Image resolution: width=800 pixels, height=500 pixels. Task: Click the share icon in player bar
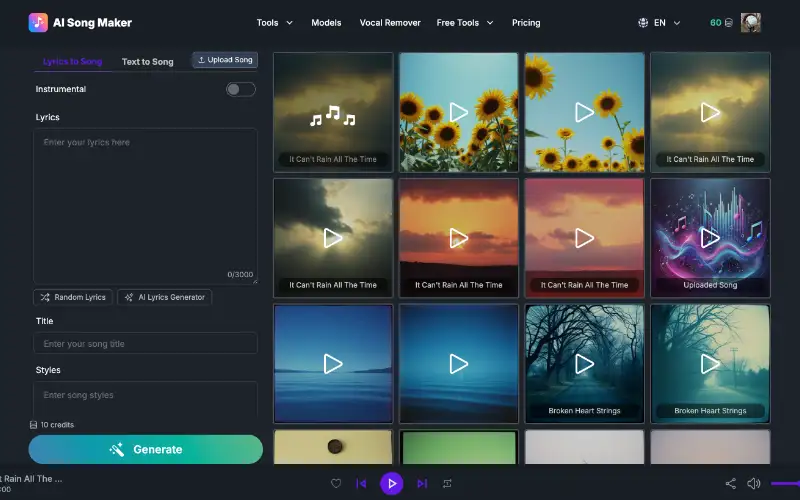[731, 483]
